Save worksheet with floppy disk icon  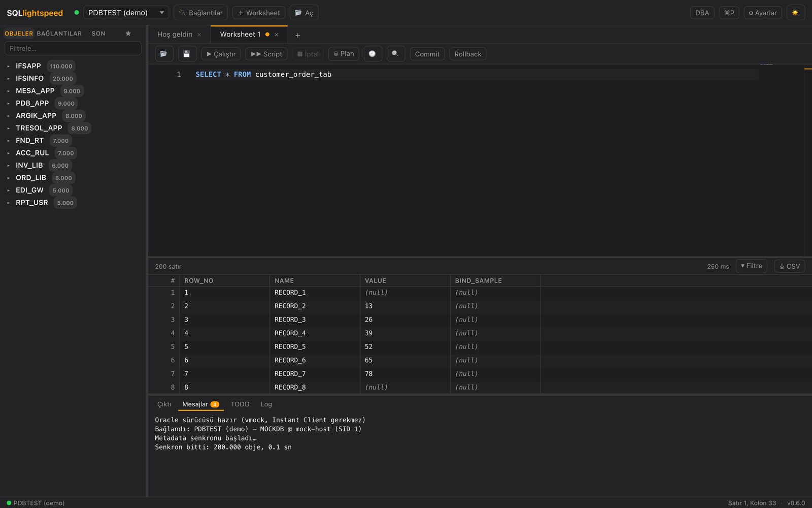(x=186, y=54)
